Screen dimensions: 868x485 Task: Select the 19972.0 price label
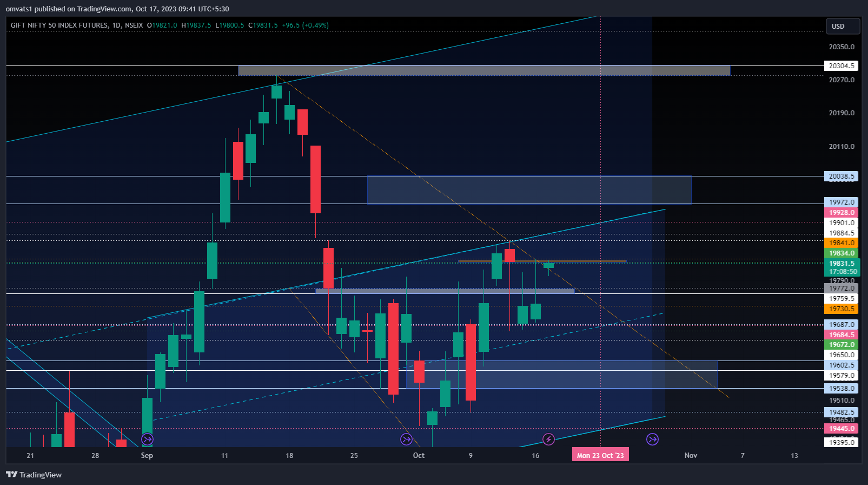click(x=842, y=202)
